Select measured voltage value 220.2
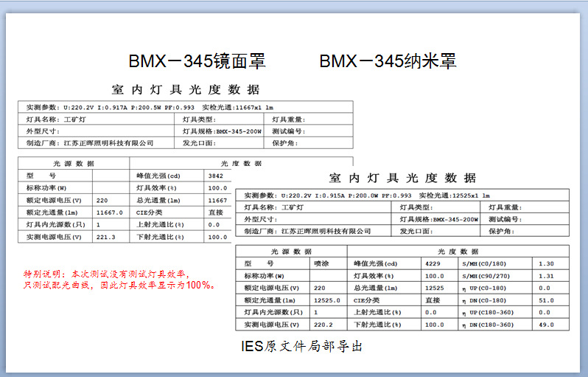Screen dimensions: 588x377 323,325
